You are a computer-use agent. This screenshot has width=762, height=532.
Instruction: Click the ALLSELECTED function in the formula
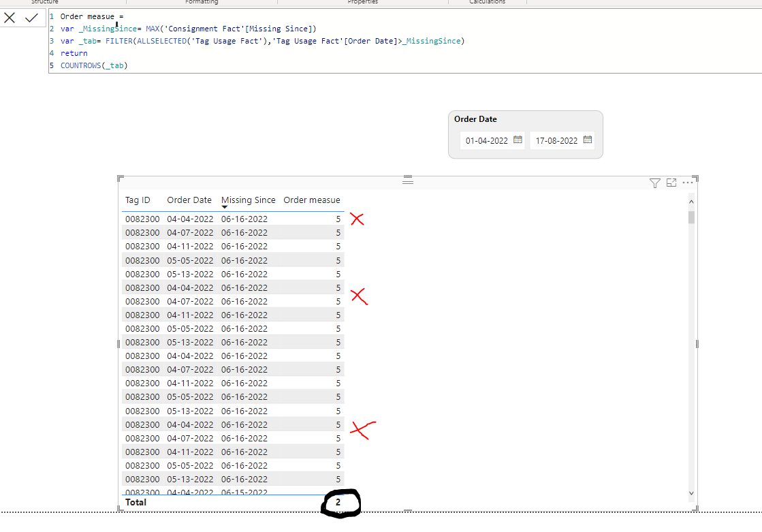(x=162, y=41)
